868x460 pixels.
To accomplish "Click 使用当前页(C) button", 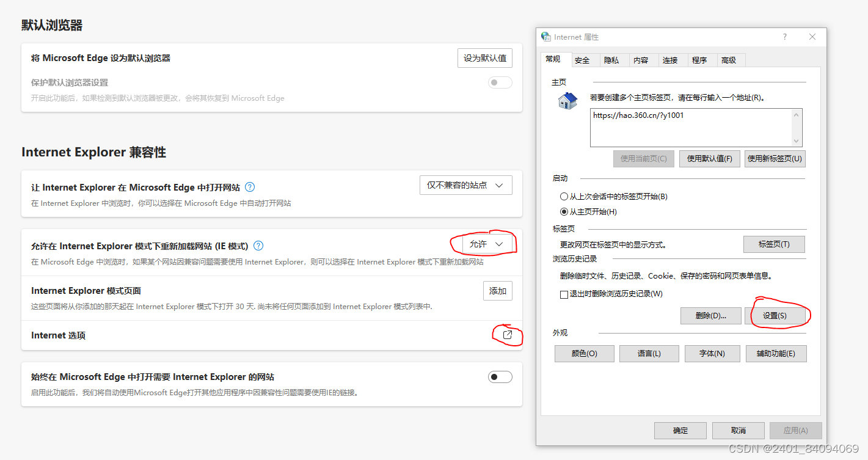I will point(644,159).
